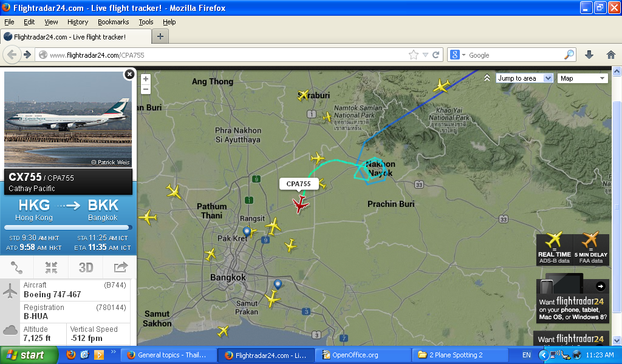This screenshot has height=364, width=622.
Task: Collapse the map controls with the double chevron
Action: point(487,78)
